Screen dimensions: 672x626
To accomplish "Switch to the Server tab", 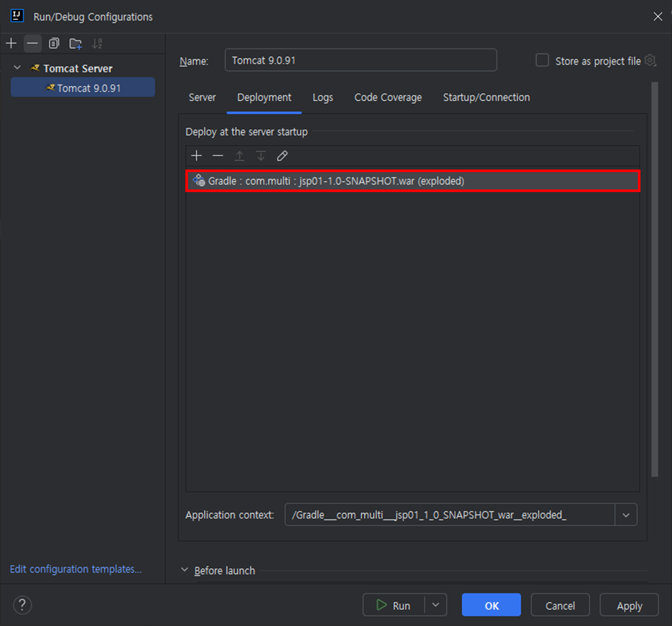I will (x=202, y=98).
